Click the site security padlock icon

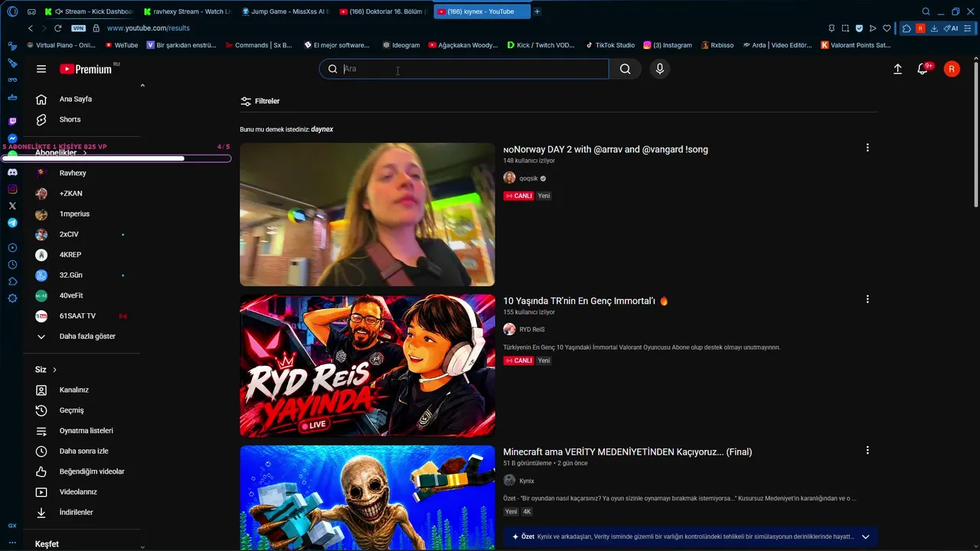[x=96, y=28]
